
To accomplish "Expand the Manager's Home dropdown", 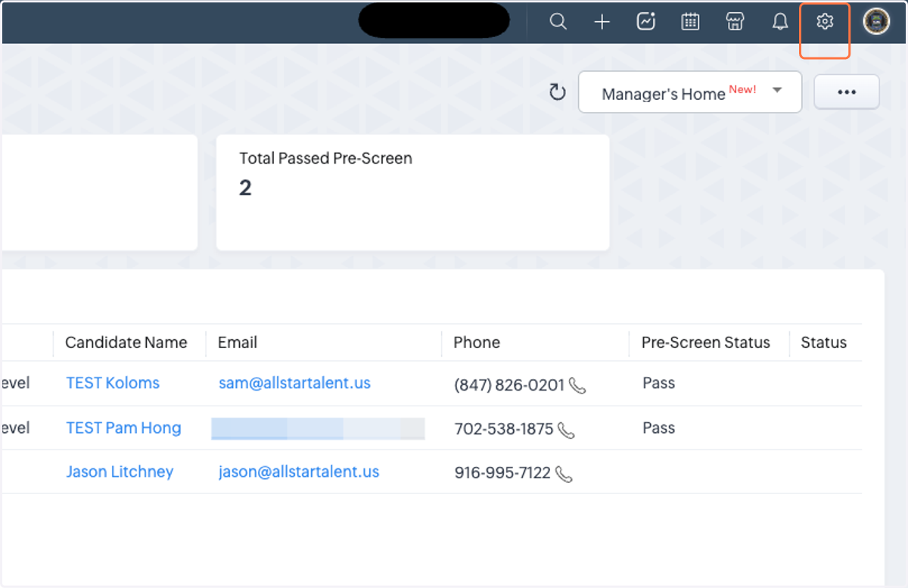I will [x=690, y=92].
